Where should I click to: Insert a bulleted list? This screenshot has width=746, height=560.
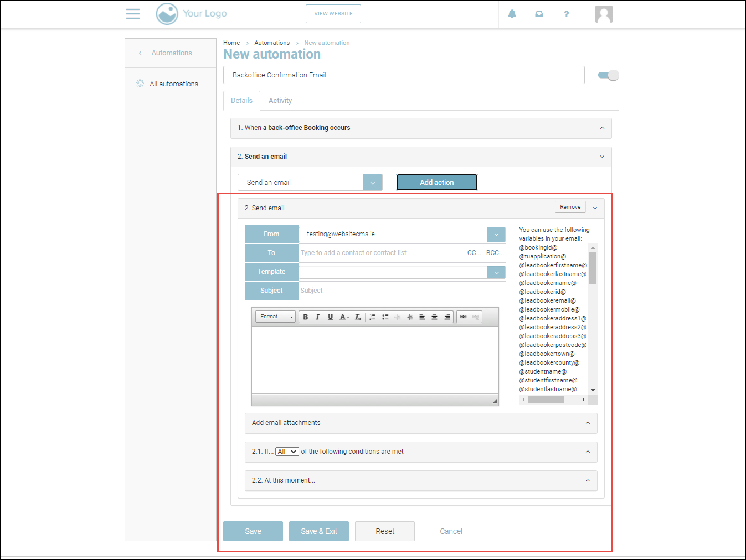click(385, 317)
